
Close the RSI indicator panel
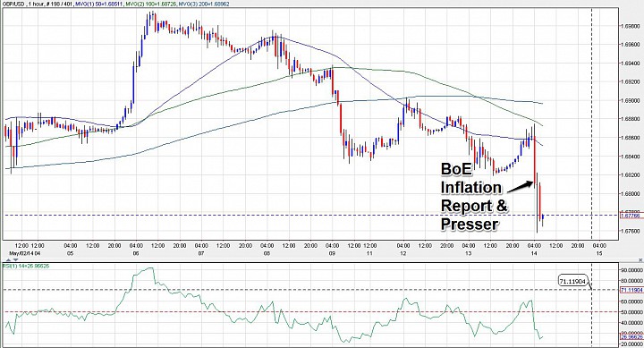640,259
